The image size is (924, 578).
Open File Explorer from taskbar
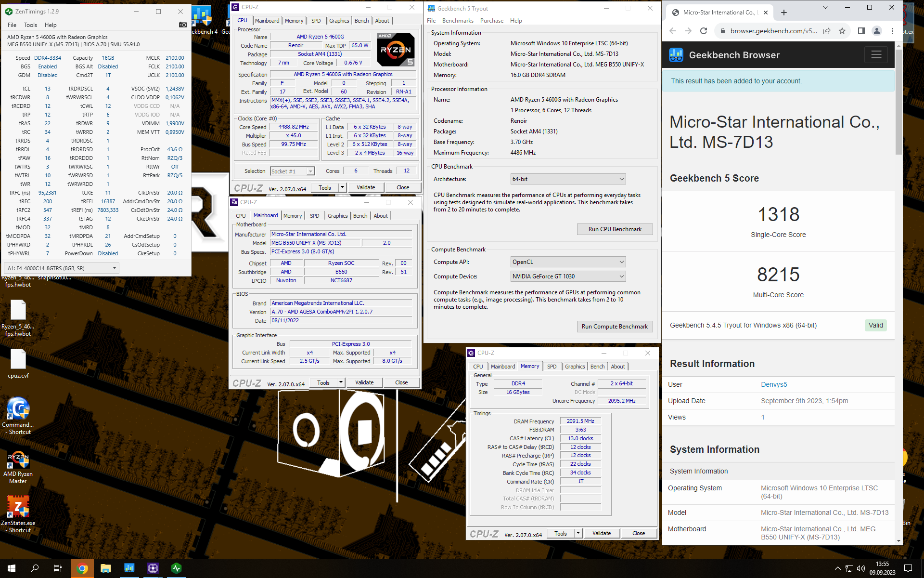point(106,568)
